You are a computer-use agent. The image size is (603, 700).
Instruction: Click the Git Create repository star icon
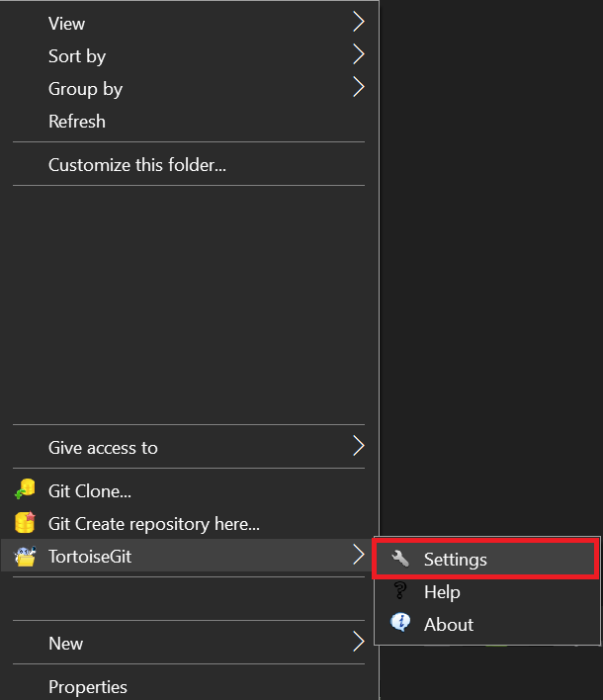tap(25, 522)
